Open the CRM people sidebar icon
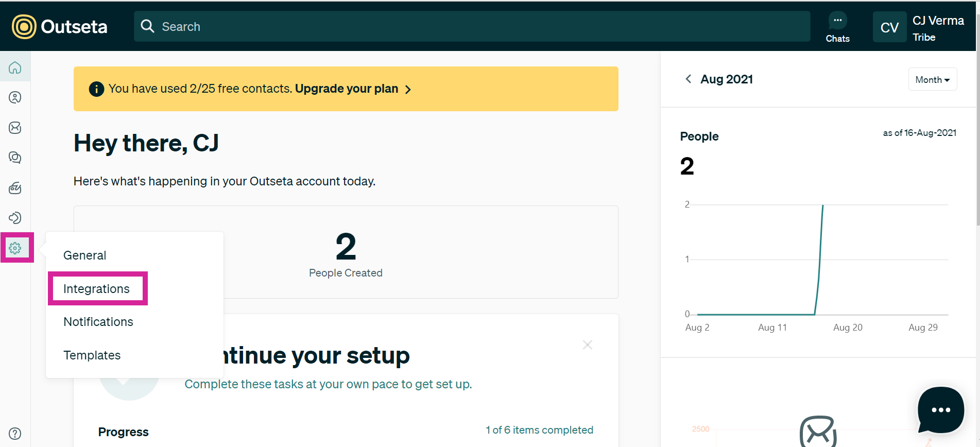 pyautogui.click(x=15, y=97)
